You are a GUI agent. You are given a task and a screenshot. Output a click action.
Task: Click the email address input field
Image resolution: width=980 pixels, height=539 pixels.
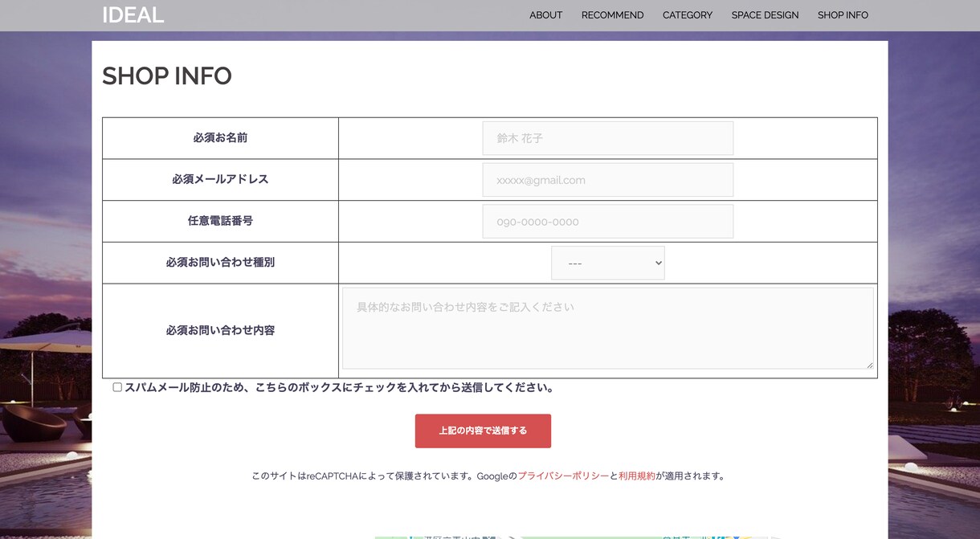607,180
